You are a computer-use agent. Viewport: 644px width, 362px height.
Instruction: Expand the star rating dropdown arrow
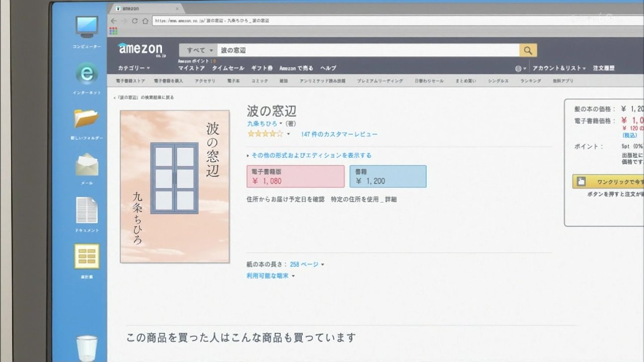(x=288, y=134)
